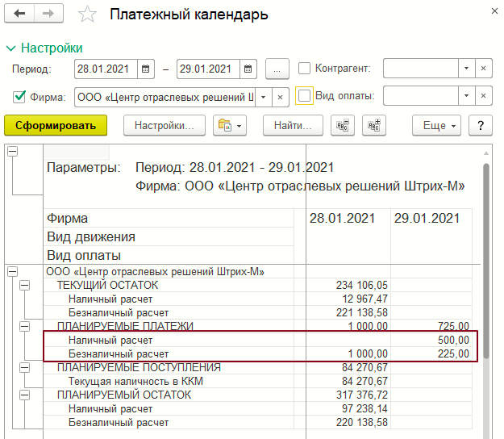The image size is (504, 439).
Task: Tick the Вид оплаты checkbox
Action: coord(305,96)
